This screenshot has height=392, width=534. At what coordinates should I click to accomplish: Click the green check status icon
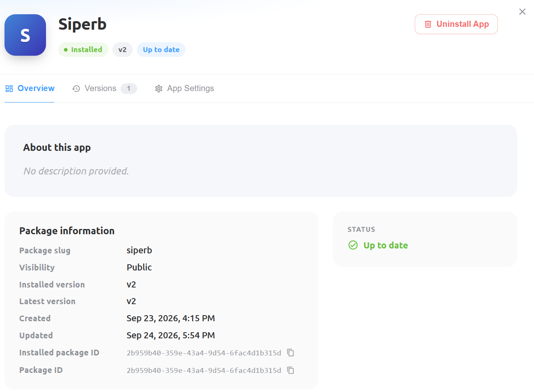[353, 245]
